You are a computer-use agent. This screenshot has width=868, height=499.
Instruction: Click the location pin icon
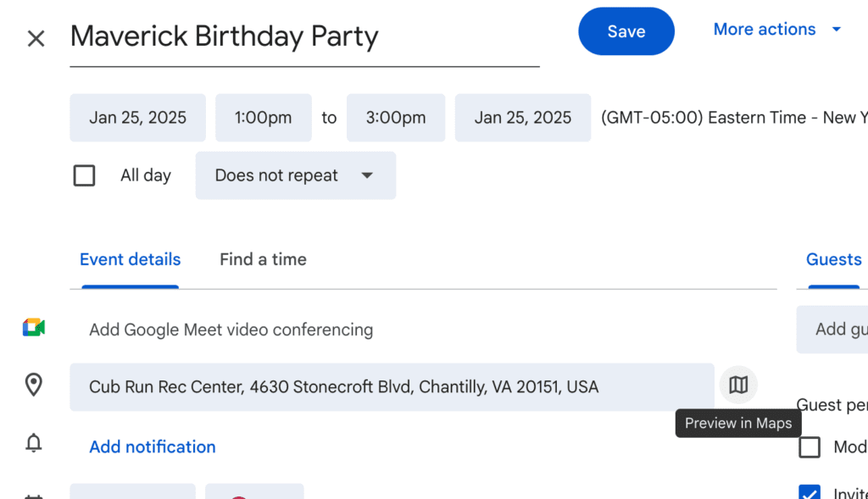[34, 385]
